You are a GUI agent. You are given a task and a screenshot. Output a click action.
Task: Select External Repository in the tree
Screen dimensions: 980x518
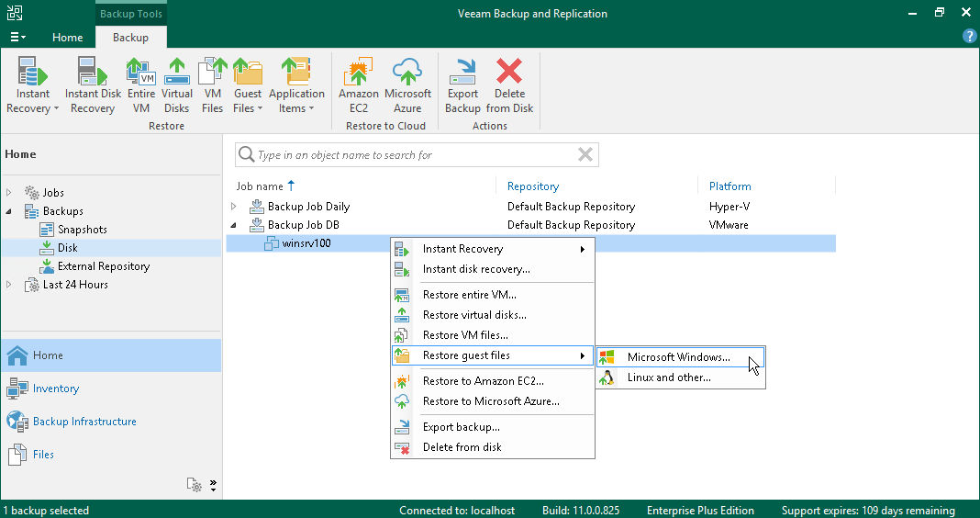pyautogui.click(x=103, y=266)
